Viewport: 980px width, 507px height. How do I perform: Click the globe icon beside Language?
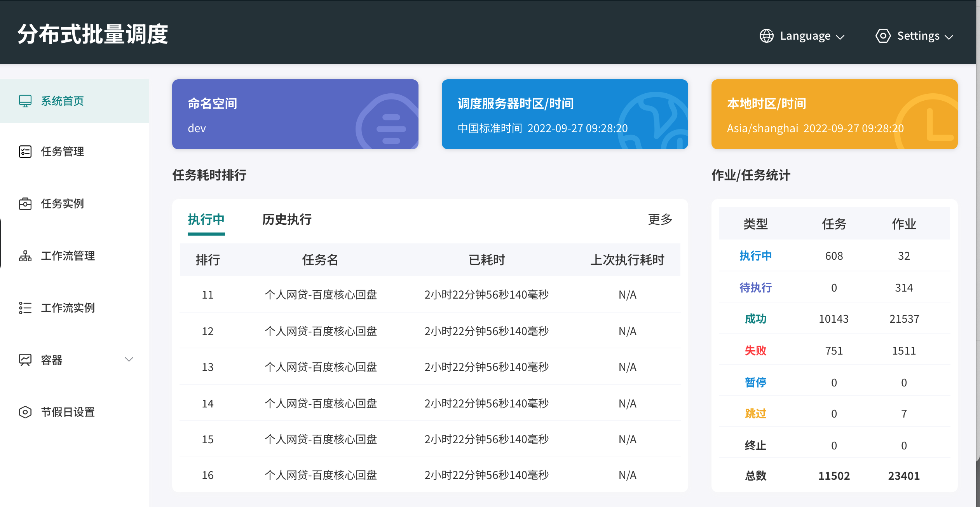(766, 36)
